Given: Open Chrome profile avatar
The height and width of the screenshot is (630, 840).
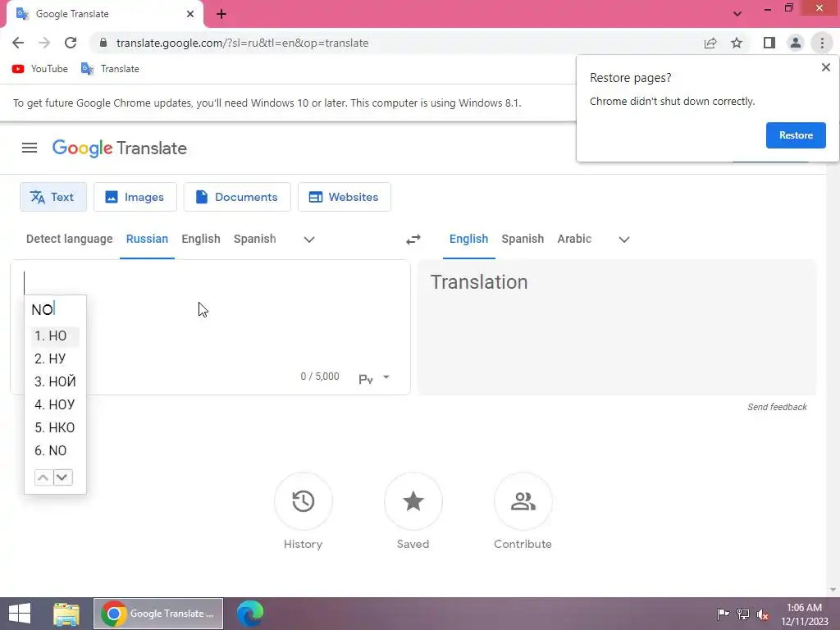Looking at the screenshot, I should click(x=796, y=43).
